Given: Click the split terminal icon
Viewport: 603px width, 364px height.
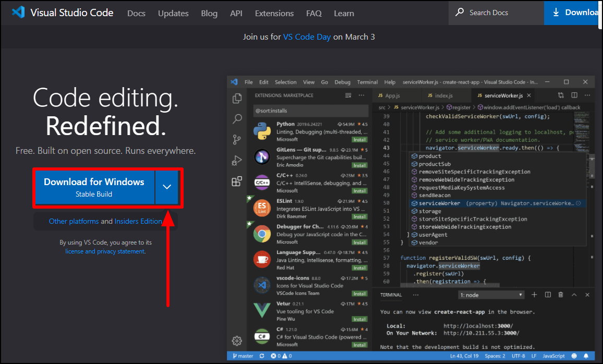Looking at the screenshot, I should (548, 295).
